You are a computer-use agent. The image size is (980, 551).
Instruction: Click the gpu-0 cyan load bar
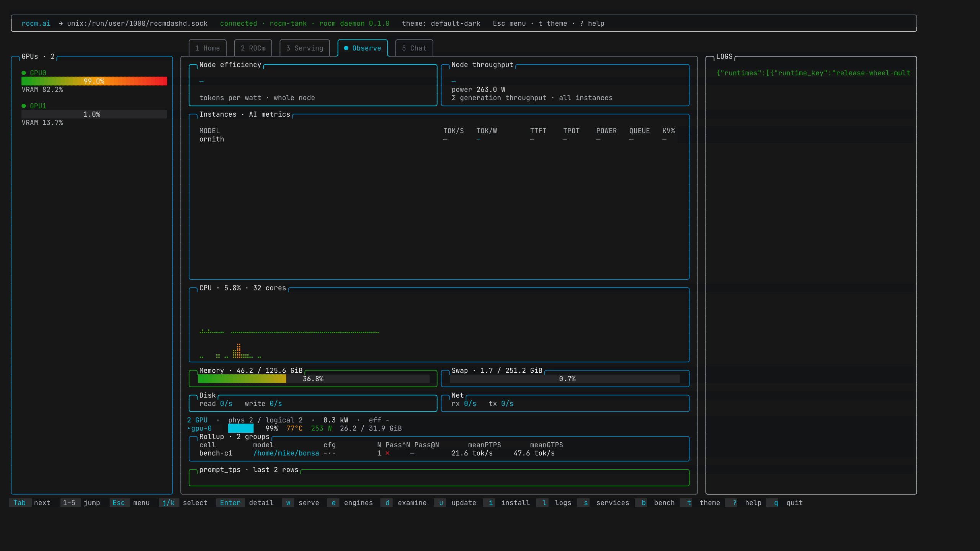tap(240, 429)
